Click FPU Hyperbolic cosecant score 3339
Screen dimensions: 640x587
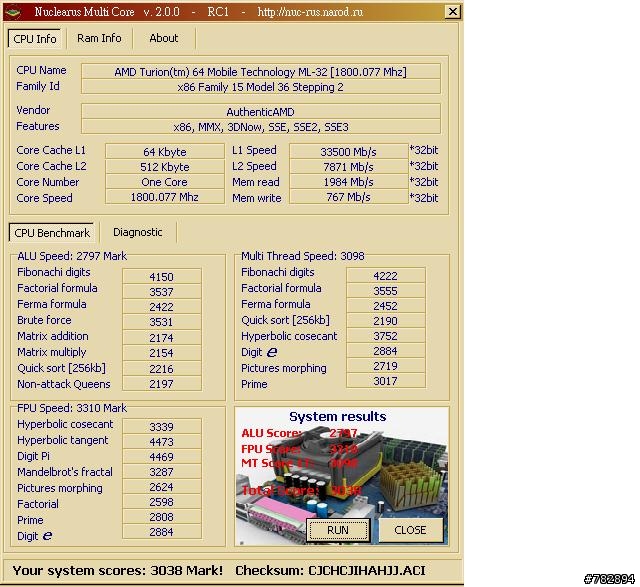click(x=162, y=426)
